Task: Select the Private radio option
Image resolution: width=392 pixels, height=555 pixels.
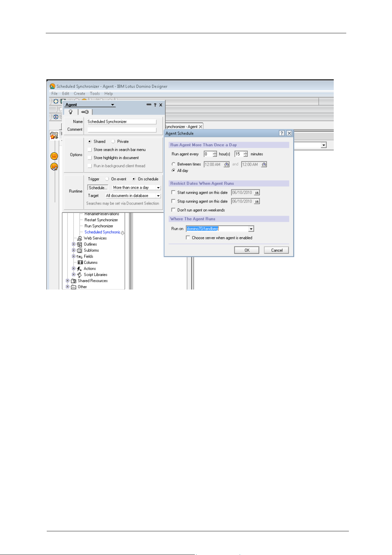Action: pyautogui.click(x=113, y=142)
